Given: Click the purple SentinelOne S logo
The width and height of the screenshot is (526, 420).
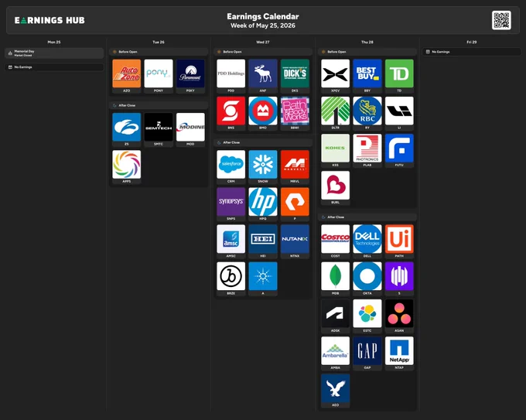Looking at the screenshot, I should (399, 276).
